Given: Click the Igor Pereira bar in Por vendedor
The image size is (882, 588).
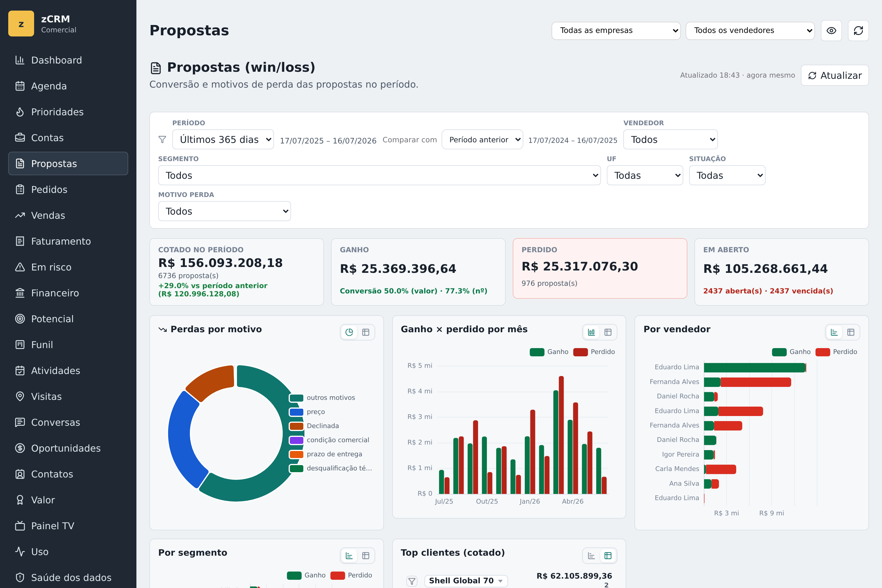Looking at the screenshot, I should pyautogui.click(x=709, y=455).
